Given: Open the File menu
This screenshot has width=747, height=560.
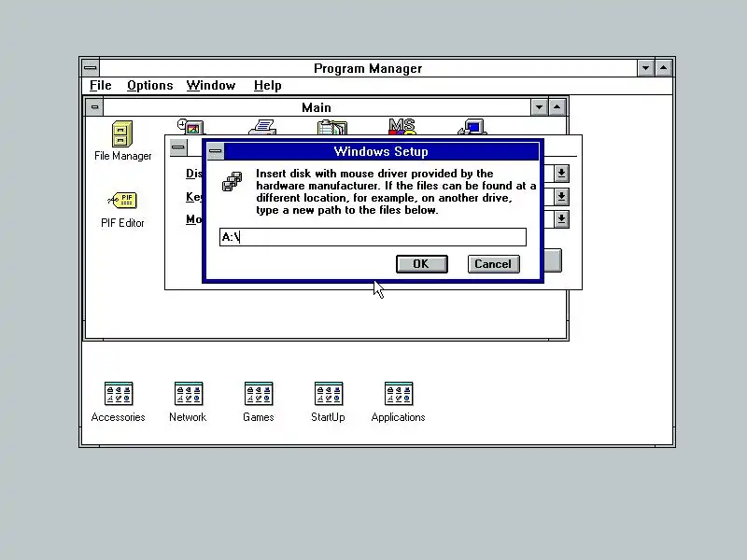Looking at the screenshot, I should coord(101,86).
